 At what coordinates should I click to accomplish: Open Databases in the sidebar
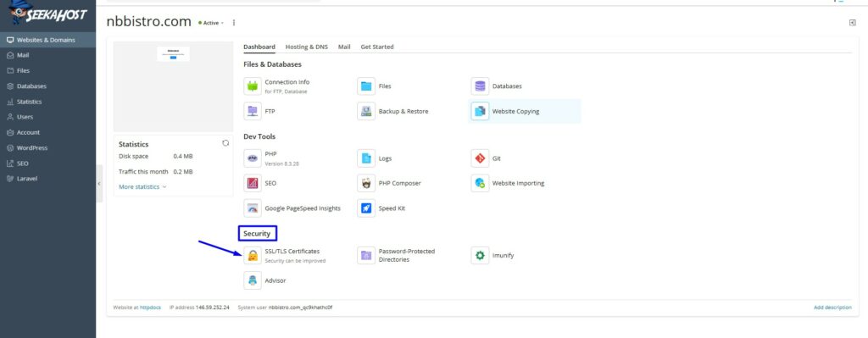(47, 86)
